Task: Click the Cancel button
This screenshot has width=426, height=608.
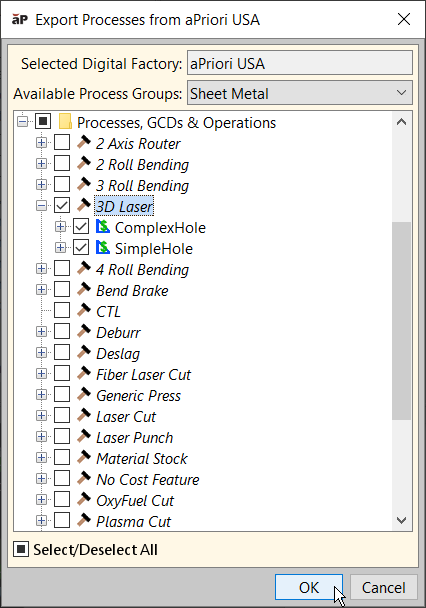Action: (x=383, y=587)
